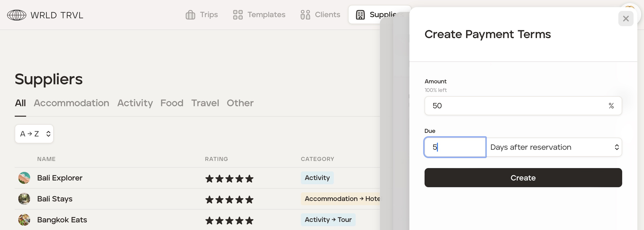Click the Clients people icon
644x230 pixels.
(x=305, y=15)
